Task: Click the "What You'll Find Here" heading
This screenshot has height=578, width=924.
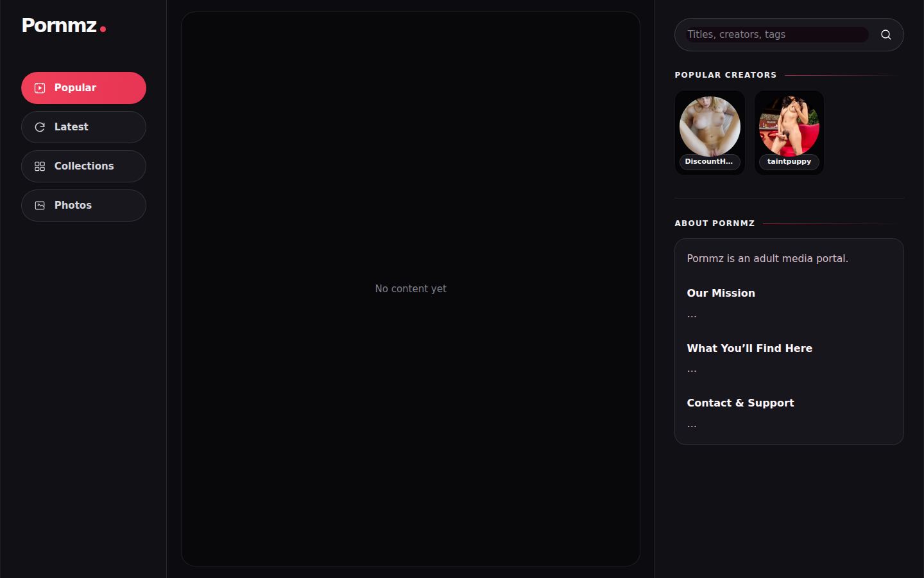Action: click(749, 348)
